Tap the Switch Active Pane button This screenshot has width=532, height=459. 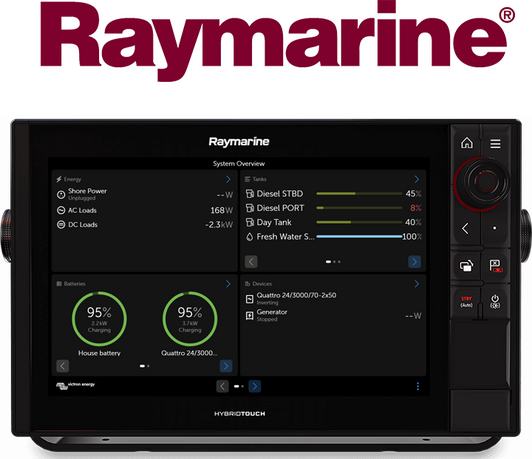coord(467,266)
